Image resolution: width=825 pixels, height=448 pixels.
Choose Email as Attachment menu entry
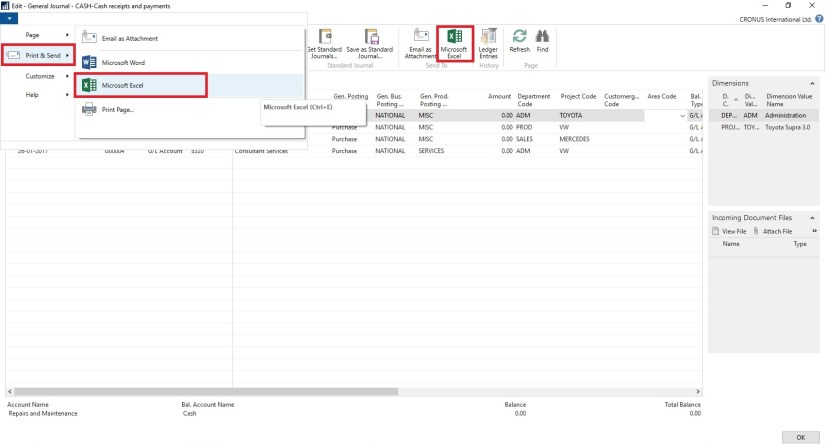[x=129, y=39]
